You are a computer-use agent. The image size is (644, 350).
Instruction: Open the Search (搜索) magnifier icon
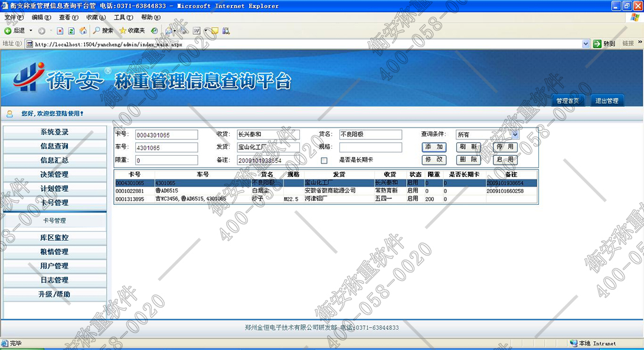point(96,30)
